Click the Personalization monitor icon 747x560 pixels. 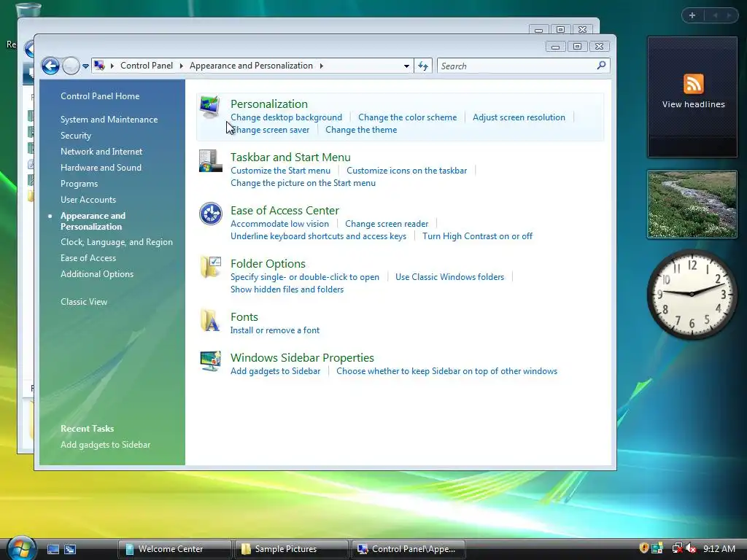(210, 106)
